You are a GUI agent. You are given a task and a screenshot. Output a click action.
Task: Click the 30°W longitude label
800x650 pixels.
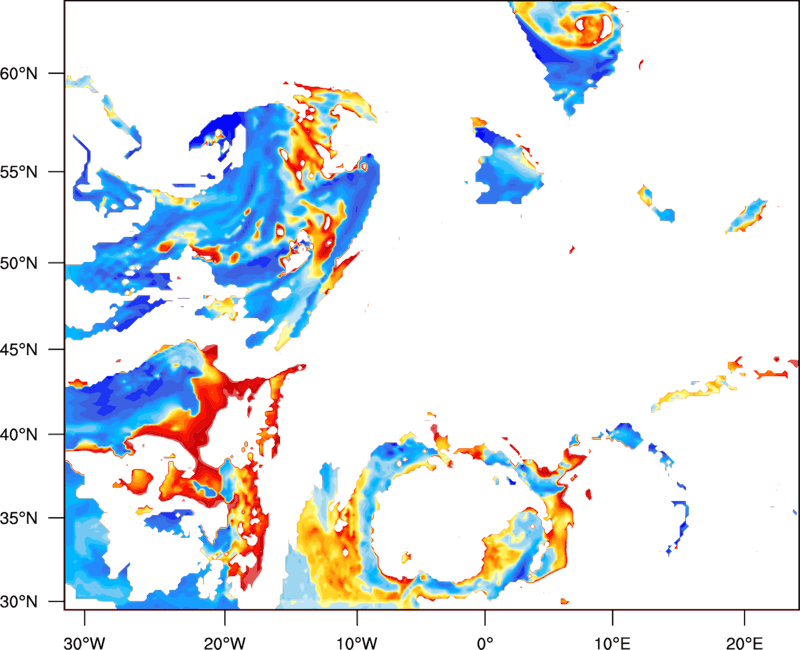tap(84, 643)
